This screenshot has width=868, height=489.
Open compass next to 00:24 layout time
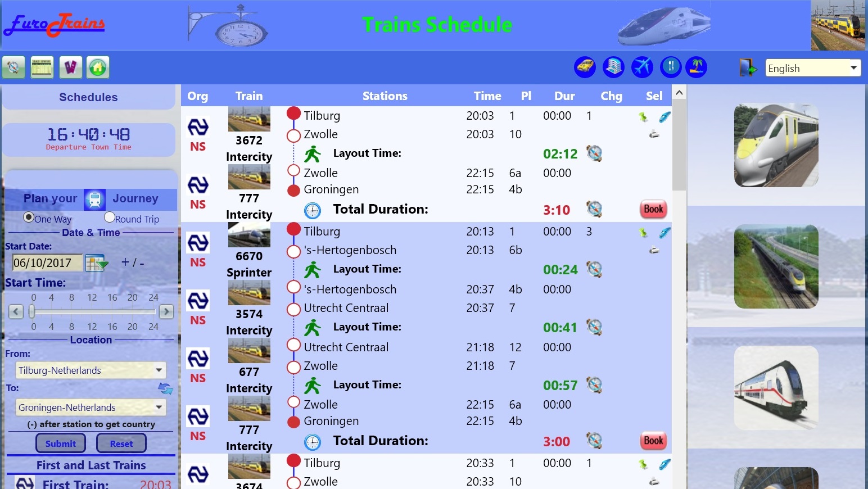[x=594, y=269]
